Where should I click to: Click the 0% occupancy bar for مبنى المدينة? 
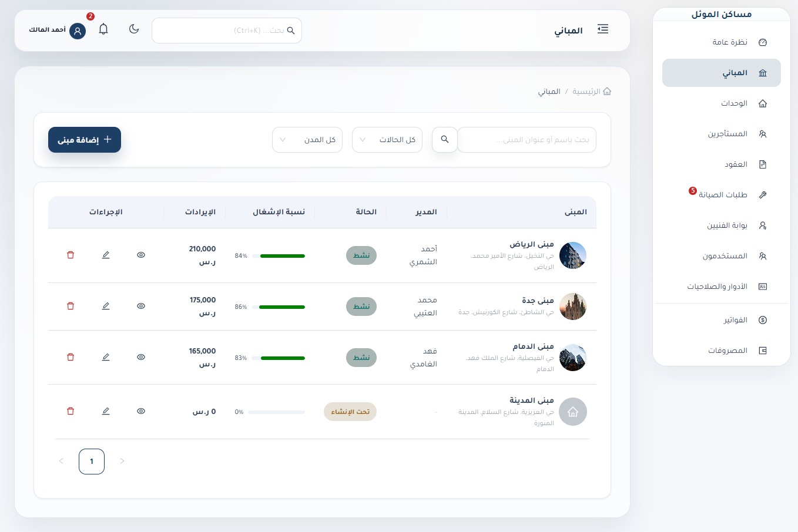[x=276, y=412]
